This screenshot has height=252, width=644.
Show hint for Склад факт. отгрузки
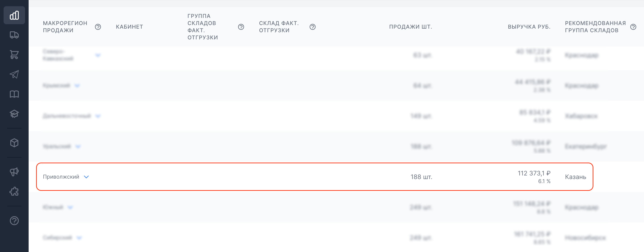(313, 27)
